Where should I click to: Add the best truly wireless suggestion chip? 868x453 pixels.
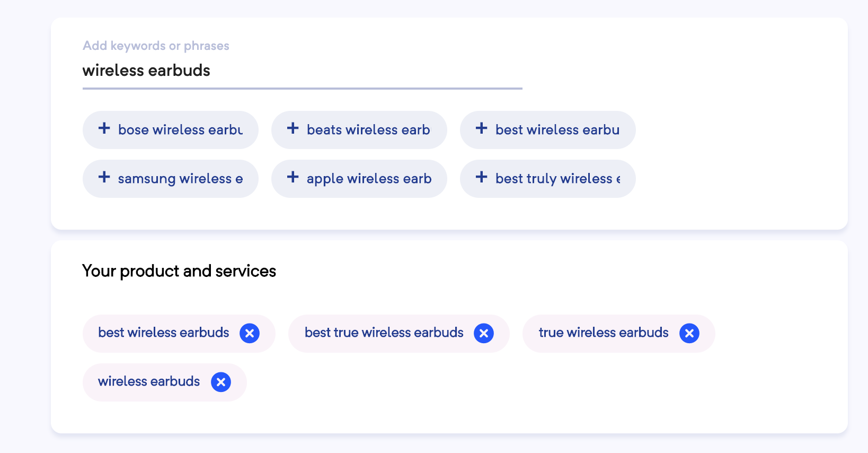[x=548, y=179]
